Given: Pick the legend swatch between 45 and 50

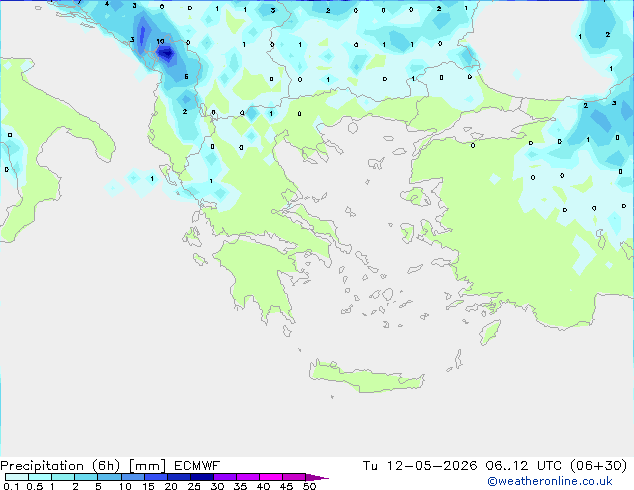Looking at the screenshot, I should [x=294, y=477].
